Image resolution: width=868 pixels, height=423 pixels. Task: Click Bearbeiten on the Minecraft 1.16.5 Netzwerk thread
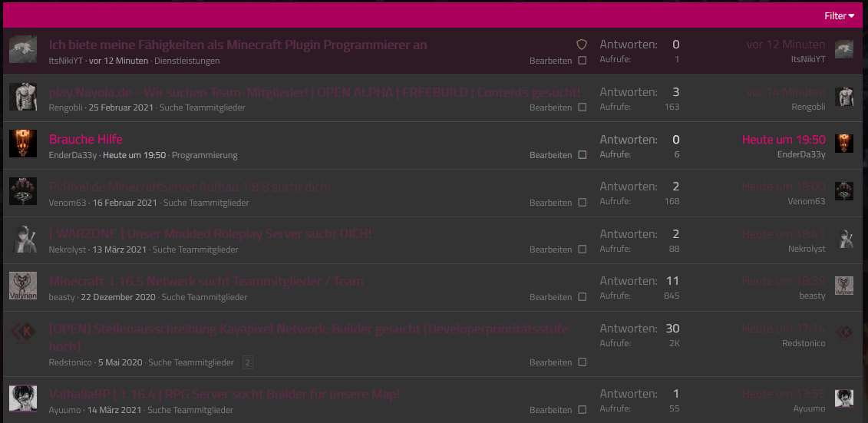(551, 297)
